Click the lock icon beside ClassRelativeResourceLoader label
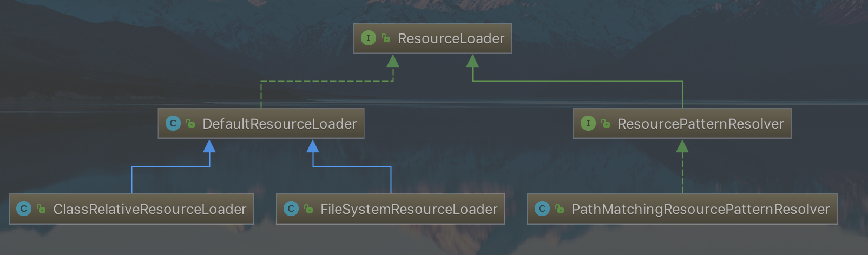This screenshot has width=868, height=255. [41, 209]
